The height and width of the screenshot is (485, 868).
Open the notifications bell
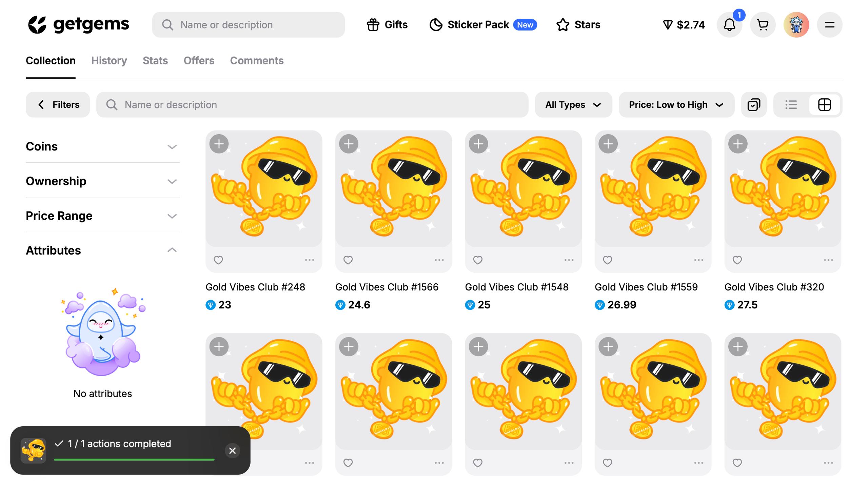729,25
